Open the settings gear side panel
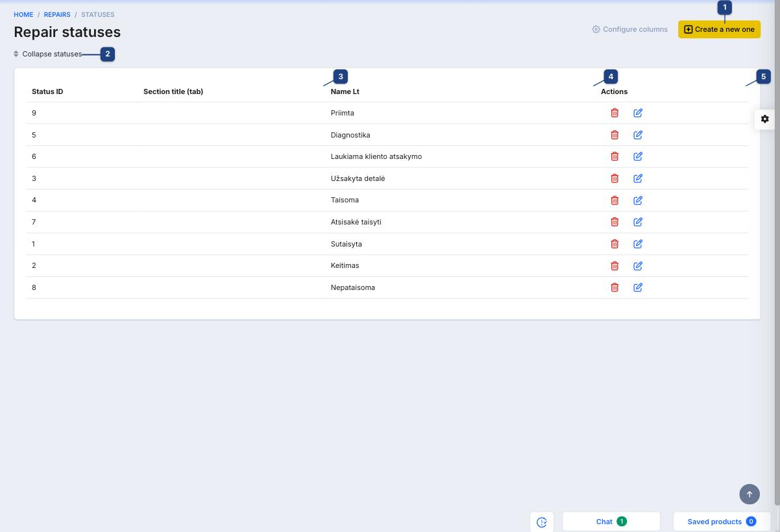 pos(764,119)
